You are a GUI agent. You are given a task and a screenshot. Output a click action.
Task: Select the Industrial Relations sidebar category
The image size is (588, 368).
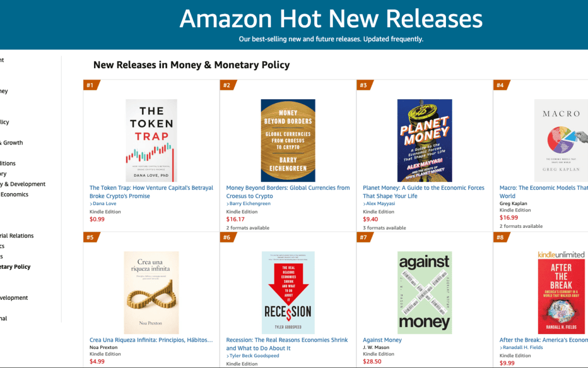pyautogui.click(x=17, y=236)
